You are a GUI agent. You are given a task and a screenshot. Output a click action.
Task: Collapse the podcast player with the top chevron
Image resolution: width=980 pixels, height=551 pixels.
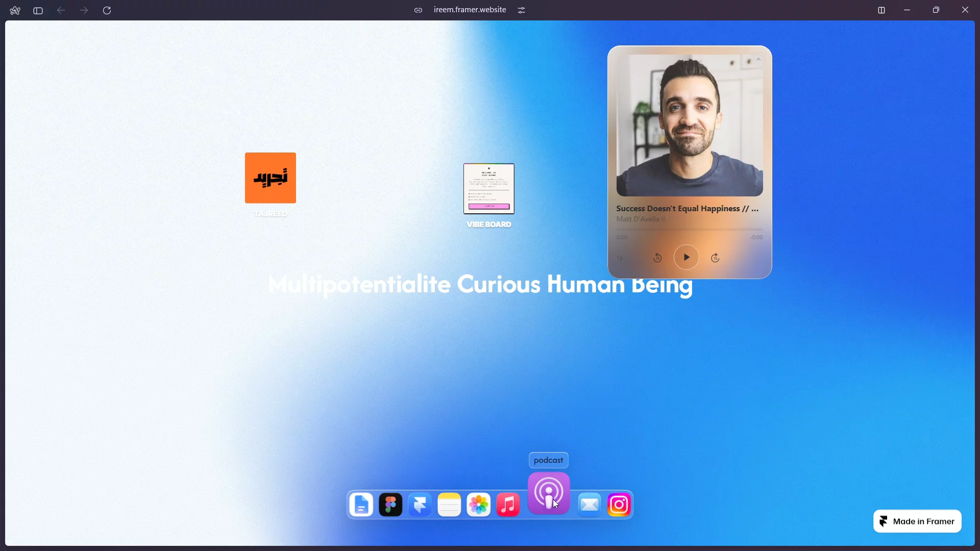[758, 60]
